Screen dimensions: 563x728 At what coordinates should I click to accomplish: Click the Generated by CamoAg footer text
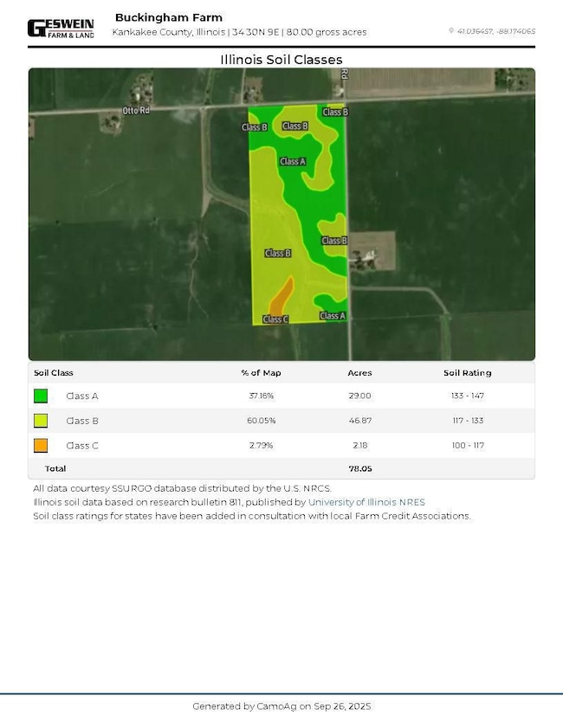281,706
